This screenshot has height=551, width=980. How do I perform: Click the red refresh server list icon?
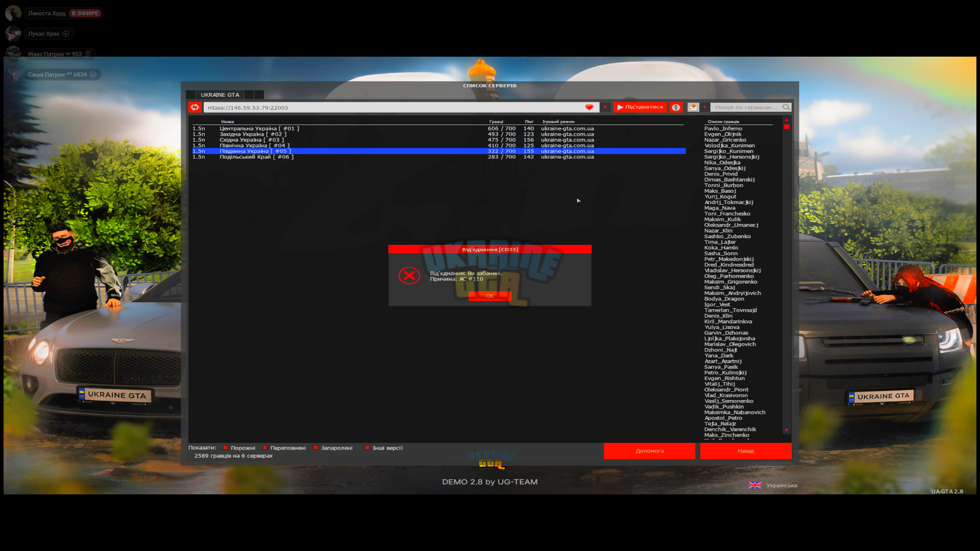pyautogui.click(x=195, y=107)
